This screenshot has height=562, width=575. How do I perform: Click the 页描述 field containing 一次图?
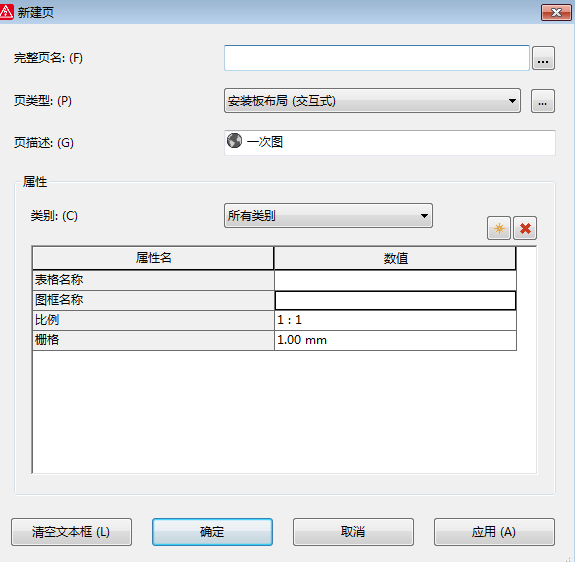390,142
